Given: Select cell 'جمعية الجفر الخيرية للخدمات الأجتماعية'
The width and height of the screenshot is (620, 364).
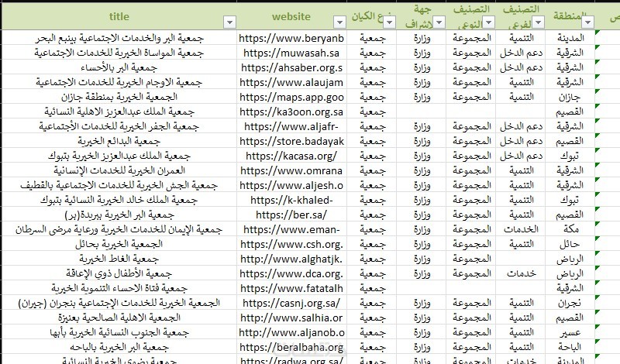Looking at the screenshot, I should pos(119,126).
